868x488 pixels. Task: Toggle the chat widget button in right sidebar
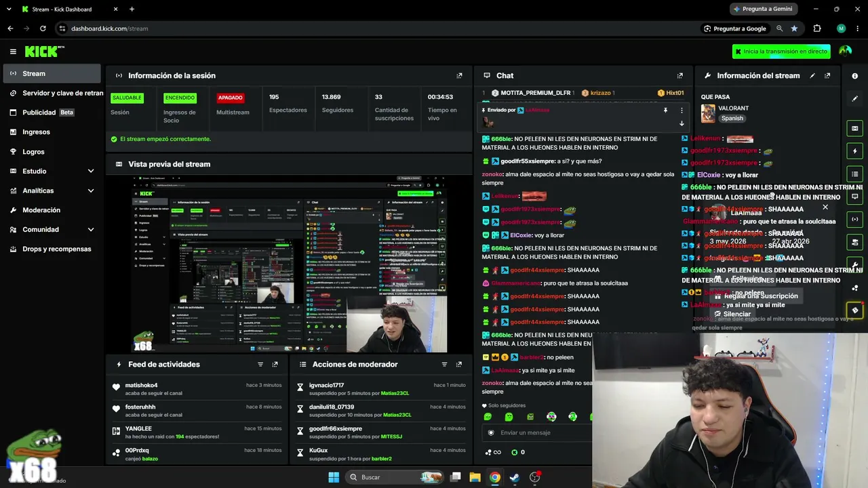pyautogui.click(x=854, y=197)
